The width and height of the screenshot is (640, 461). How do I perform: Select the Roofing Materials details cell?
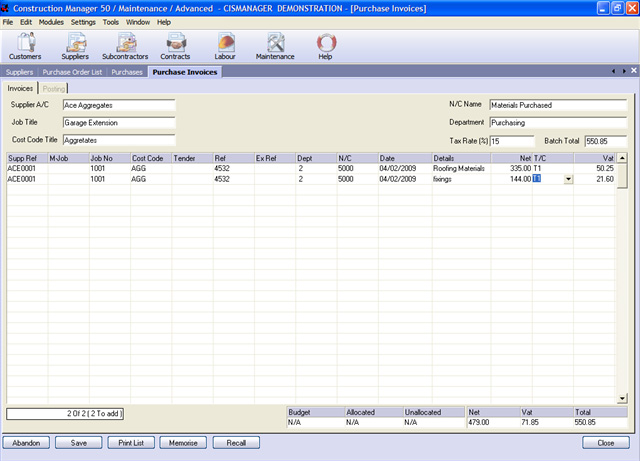461,168
